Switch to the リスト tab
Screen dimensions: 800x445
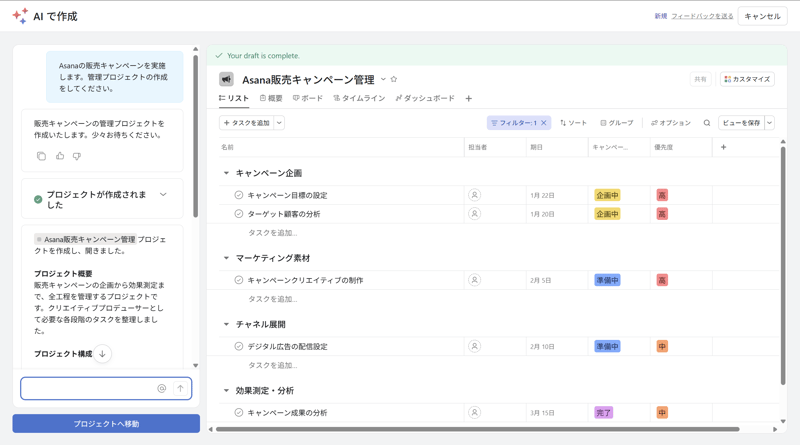click(x=234, y=98)
